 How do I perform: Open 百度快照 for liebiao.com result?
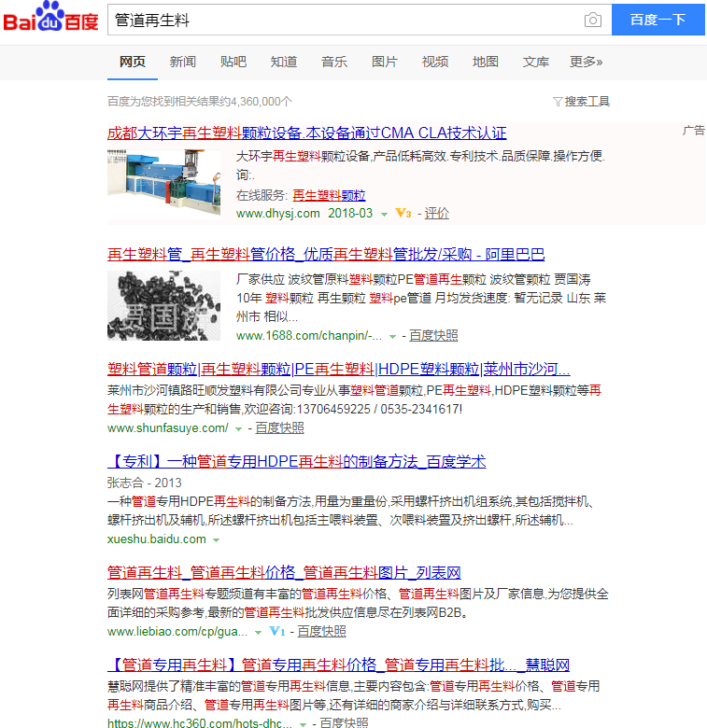(321, 632)
